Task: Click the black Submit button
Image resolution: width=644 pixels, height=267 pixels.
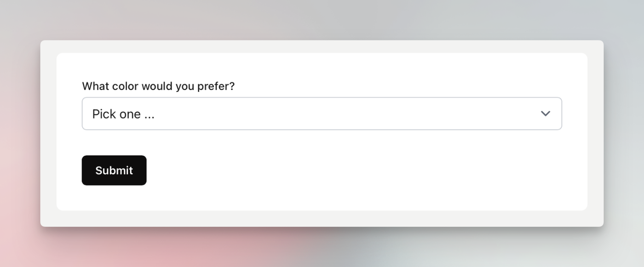Action: 114,170
